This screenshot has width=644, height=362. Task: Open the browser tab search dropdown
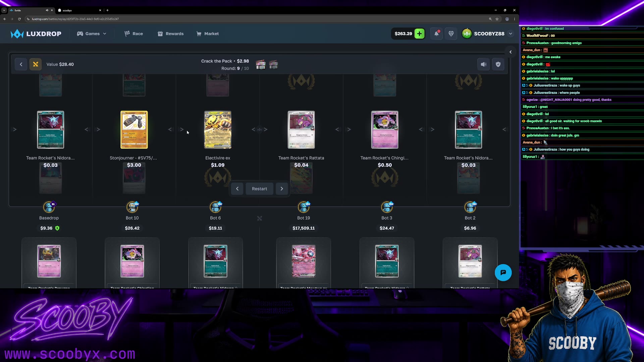click(x=4, y=10)
